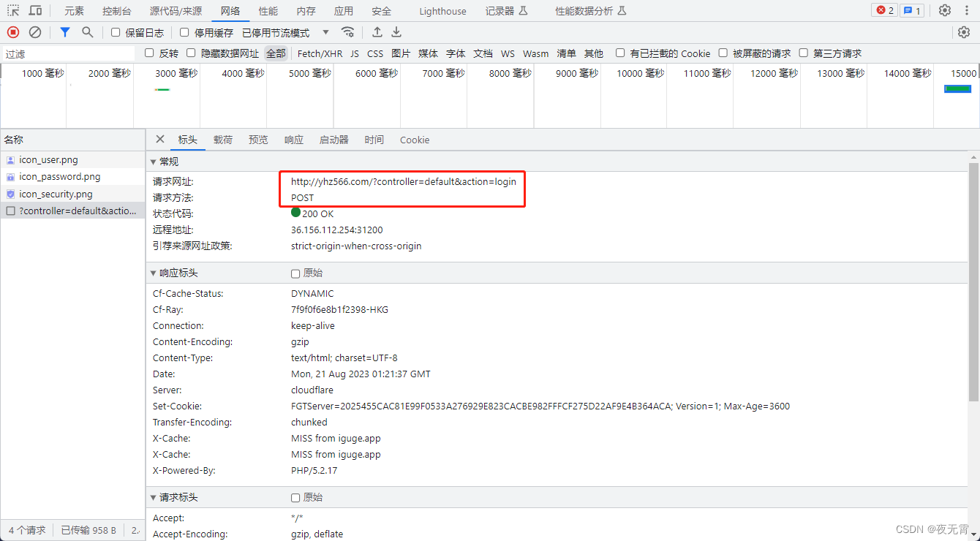The height and width of the screenshot is (541, 980).
Task: Open the 内存 Memory tab
Action: click(x=306, y=11)
